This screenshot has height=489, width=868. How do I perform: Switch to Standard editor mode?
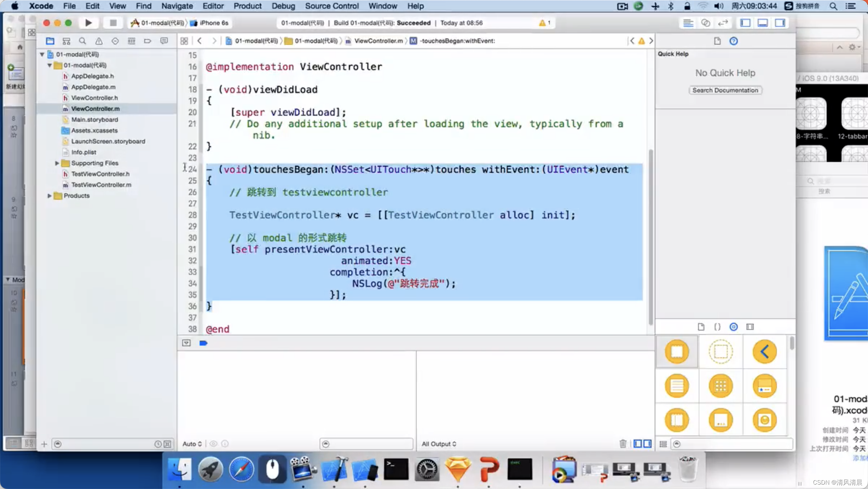tap(688, 23)
